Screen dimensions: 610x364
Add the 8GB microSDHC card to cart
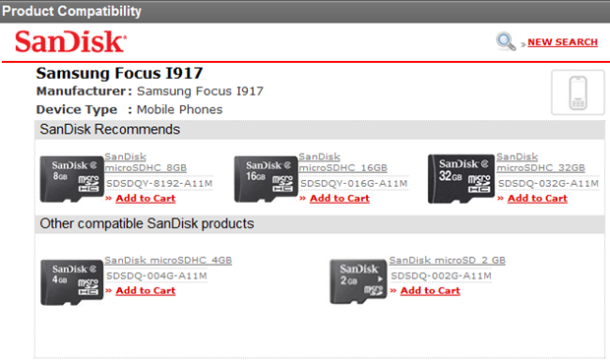point(146,199)
